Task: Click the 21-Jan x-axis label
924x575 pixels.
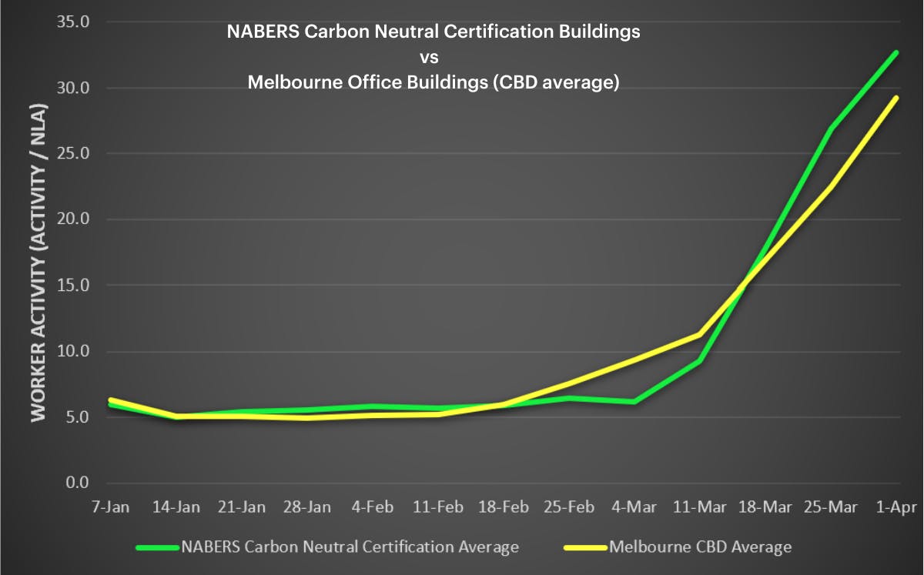Action: click(243, 507)
